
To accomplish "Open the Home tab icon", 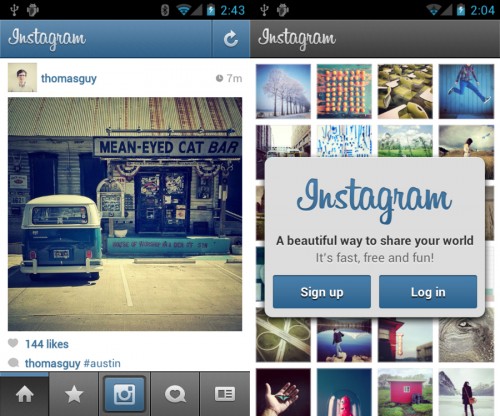I will click(x=25, y=394).
